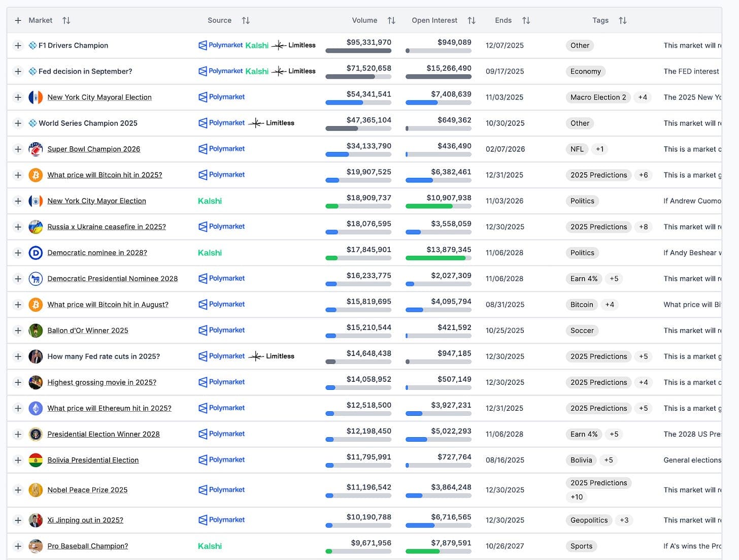
Task: Open What price will Ethereum hit link
Action: coord(110,408)
